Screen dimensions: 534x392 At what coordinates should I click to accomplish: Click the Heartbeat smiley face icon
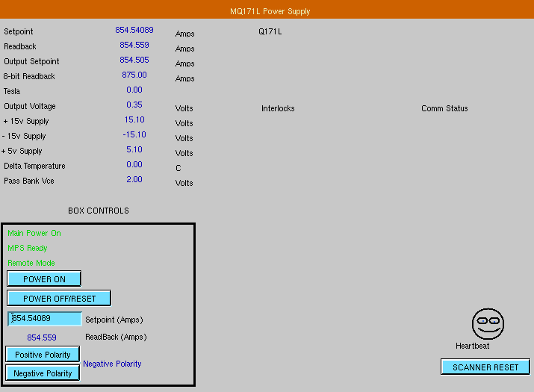click(488, 324)
